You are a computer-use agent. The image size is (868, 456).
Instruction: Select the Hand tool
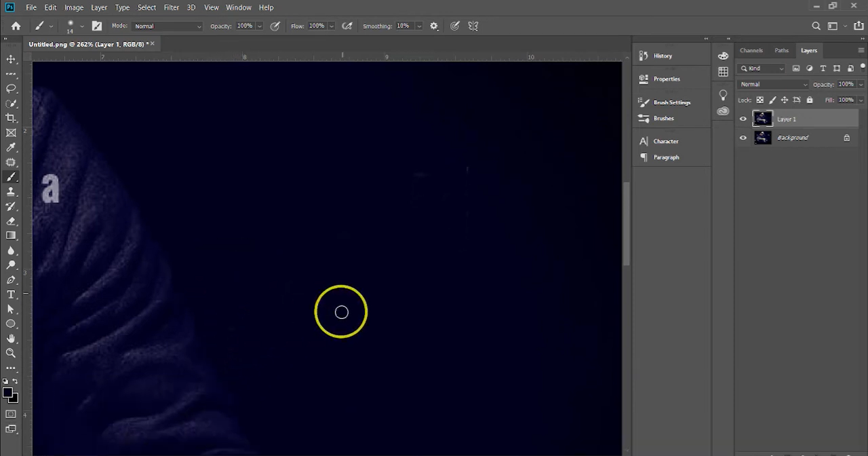[x=11, y=339]
